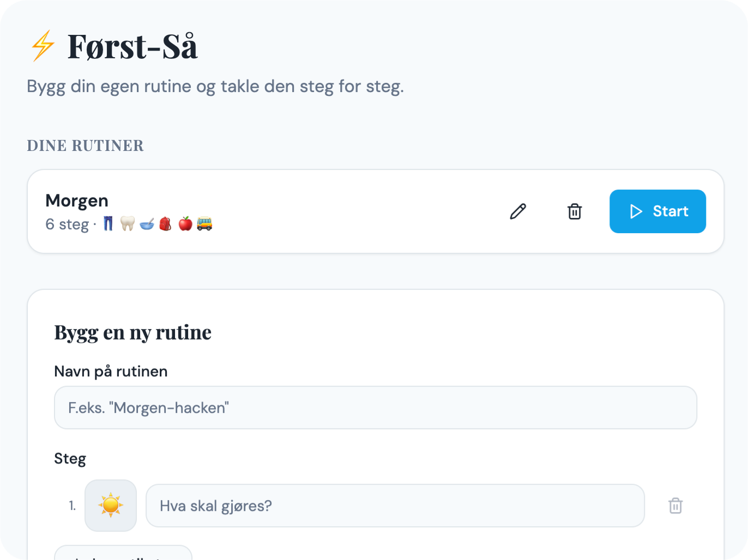Delete the Morgen routine via its trash icon
The image size is (748, 560).
click(575, 211)
